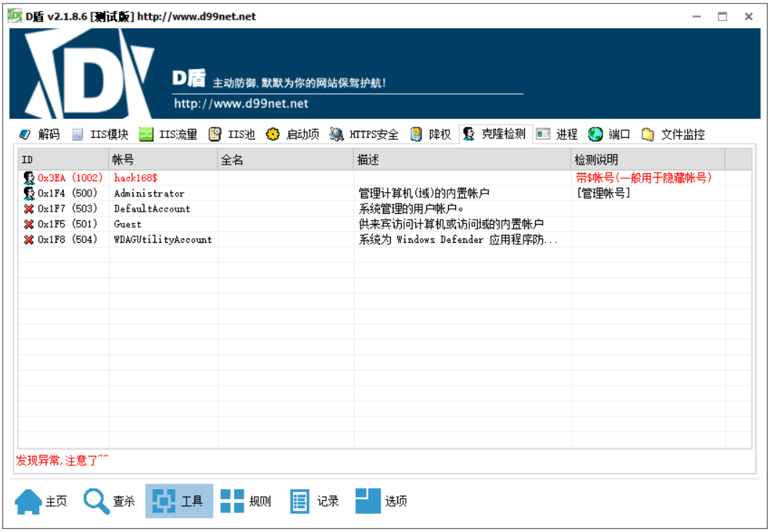Sort by the ID column header

(x=63, y=159)
